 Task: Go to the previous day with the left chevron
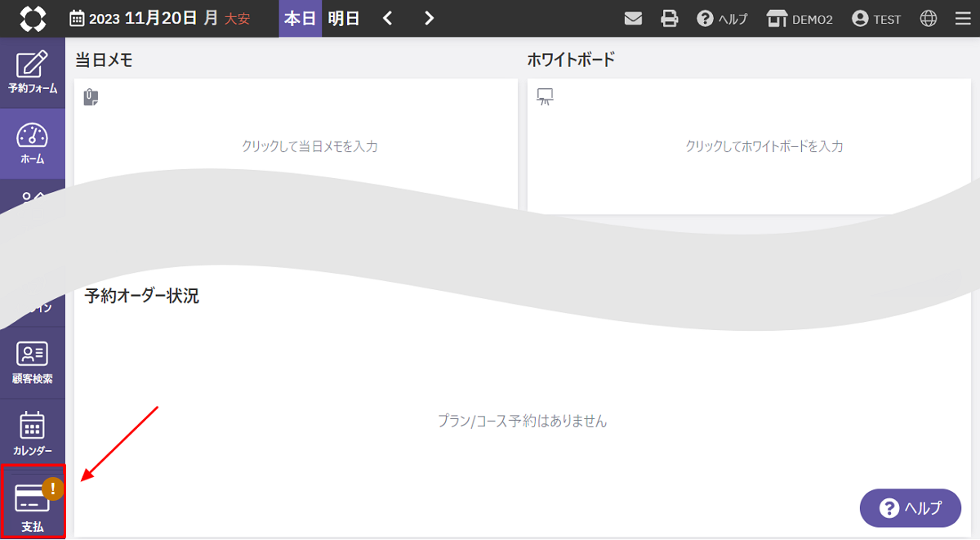click(388, 19)
